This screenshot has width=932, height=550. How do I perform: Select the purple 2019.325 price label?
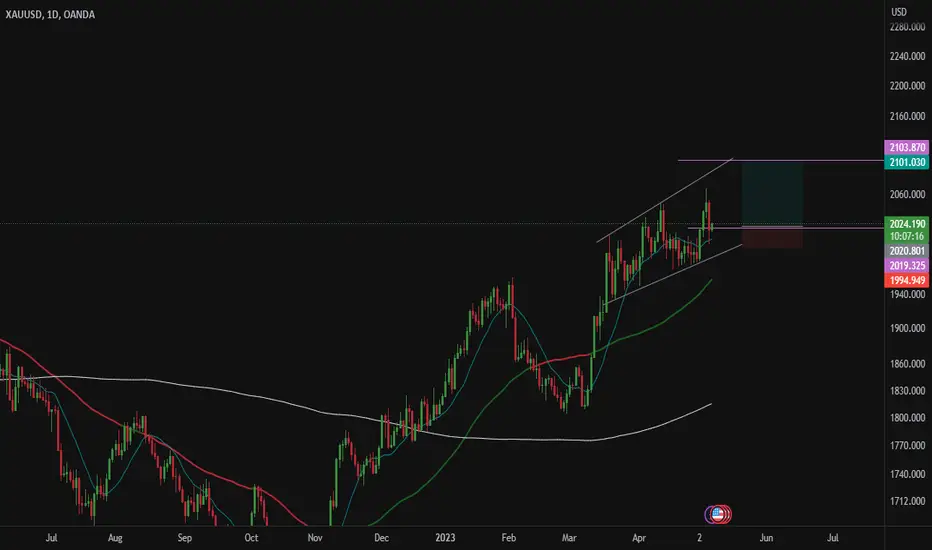906,266
